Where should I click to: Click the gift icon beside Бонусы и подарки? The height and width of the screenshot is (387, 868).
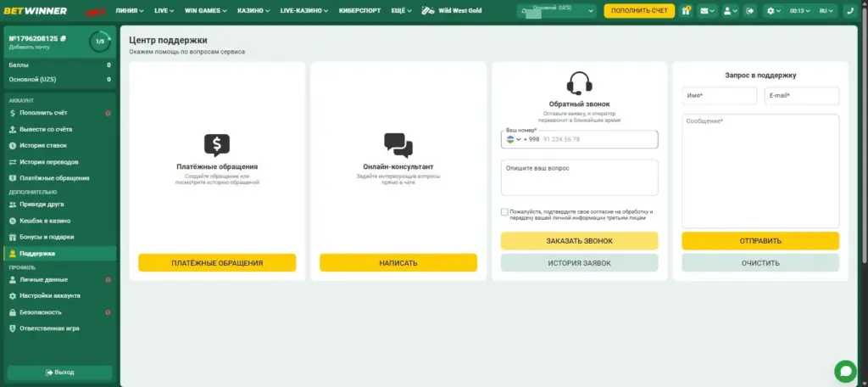coord(13,237)
